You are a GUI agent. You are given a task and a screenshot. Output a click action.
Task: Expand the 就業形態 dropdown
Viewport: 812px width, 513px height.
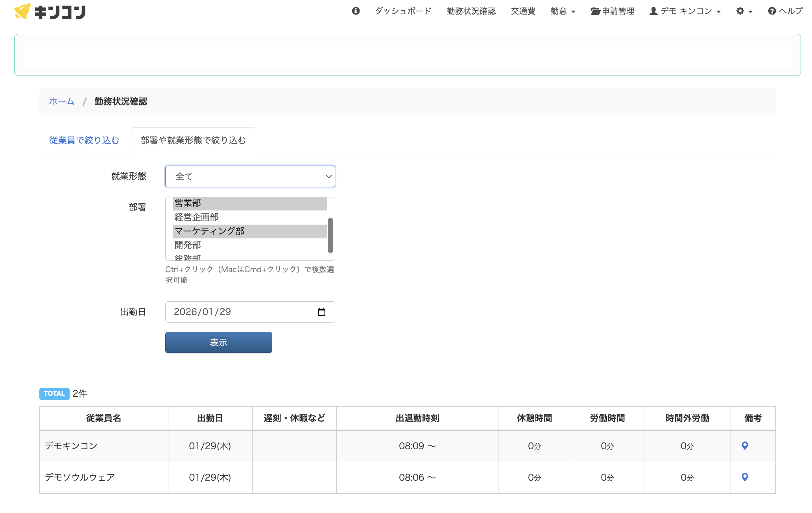point(250,176)
